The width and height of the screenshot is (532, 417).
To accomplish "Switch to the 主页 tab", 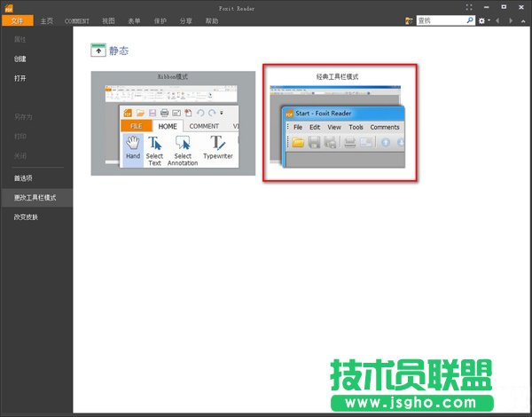I will tap(47, 21).
